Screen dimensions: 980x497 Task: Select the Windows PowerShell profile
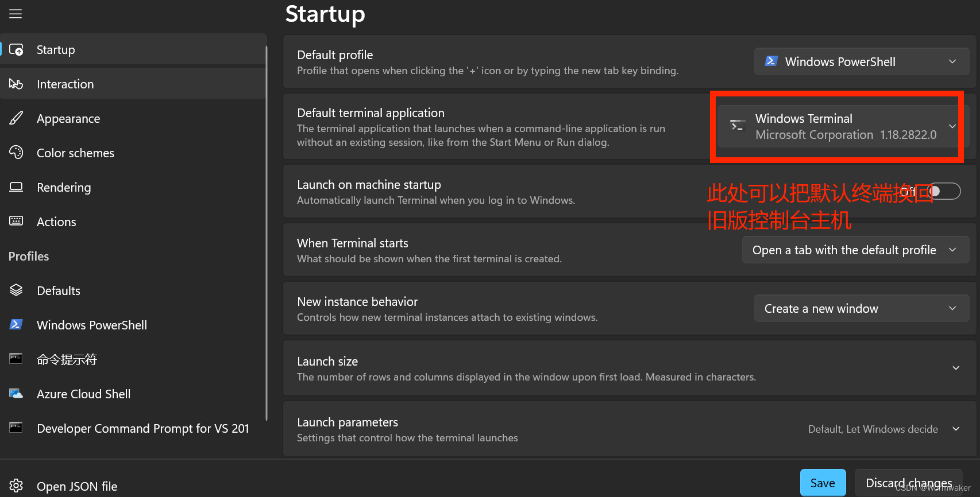tap(133, 325)
